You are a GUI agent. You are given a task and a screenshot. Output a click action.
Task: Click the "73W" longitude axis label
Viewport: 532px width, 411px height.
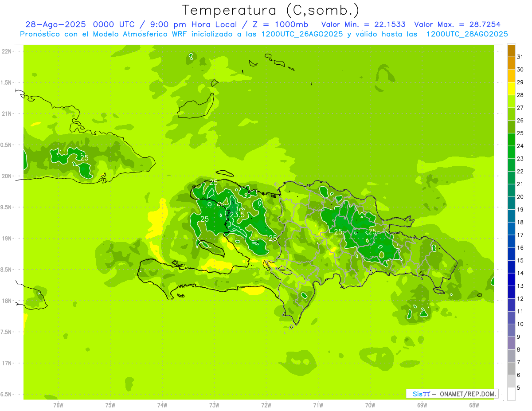coord(214,405)
